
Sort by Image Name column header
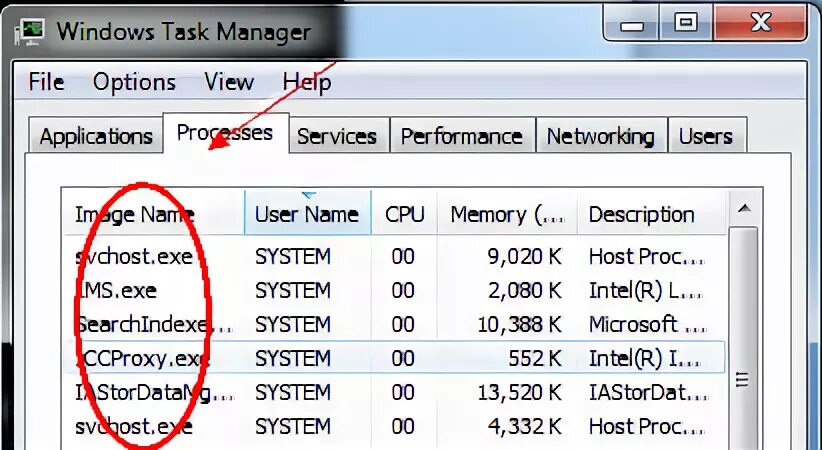[153, 213]
